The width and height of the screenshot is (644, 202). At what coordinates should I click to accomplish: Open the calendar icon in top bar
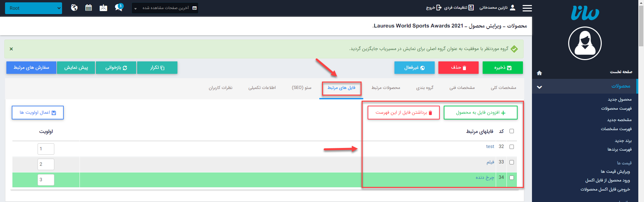pos(89,7)
